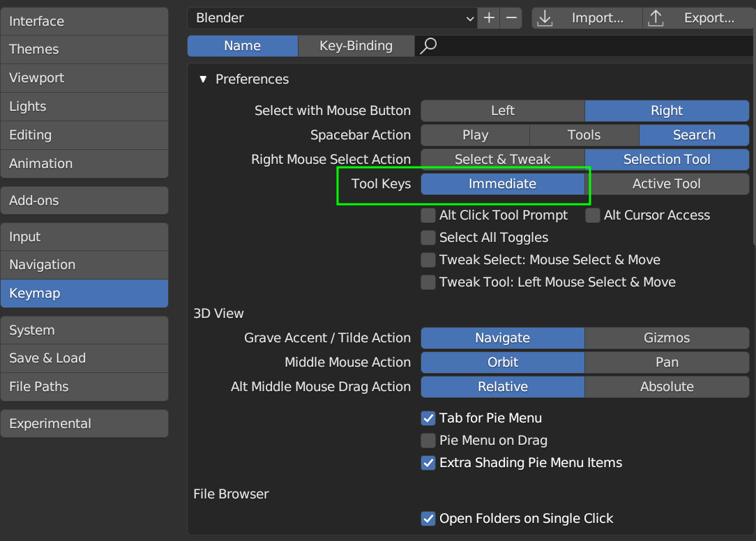Set Spacebar Action to Play
The image size is (756, 541).
tap(475, 135)
